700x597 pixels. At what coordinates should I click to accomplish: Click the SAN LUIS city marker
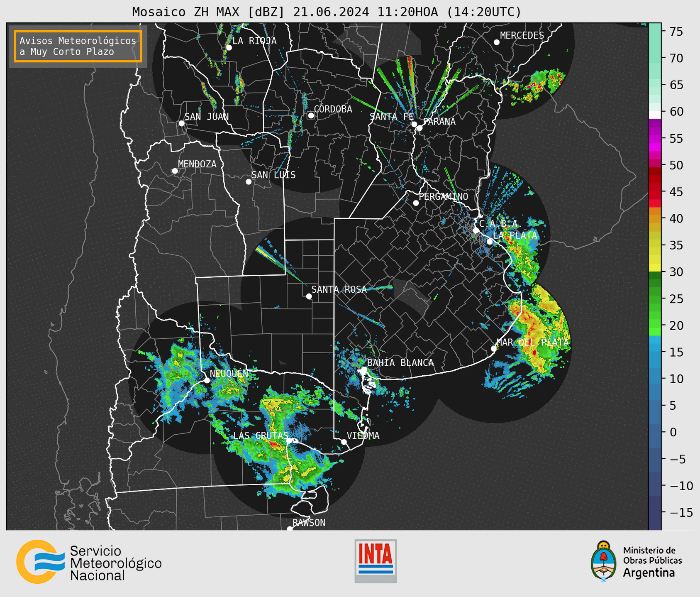249,182
